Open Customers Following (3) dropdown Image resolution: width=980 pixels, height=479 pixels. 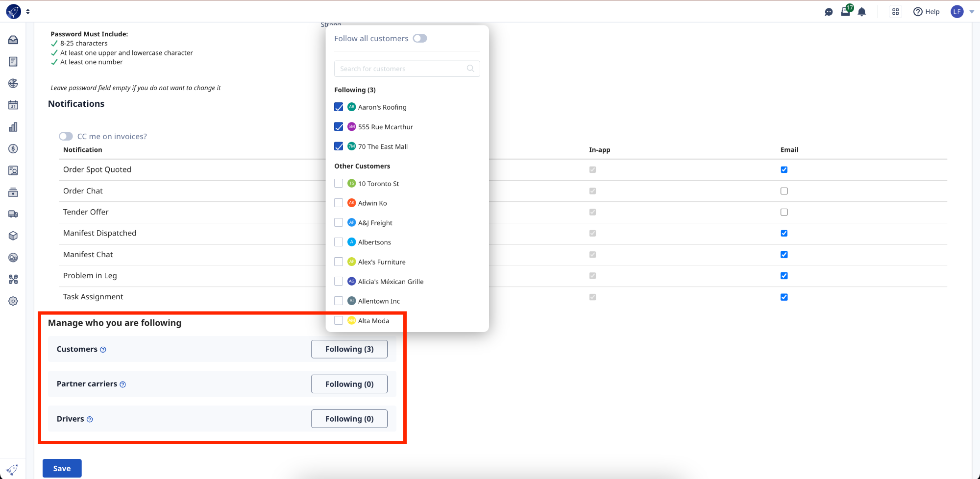click(349, 349)
